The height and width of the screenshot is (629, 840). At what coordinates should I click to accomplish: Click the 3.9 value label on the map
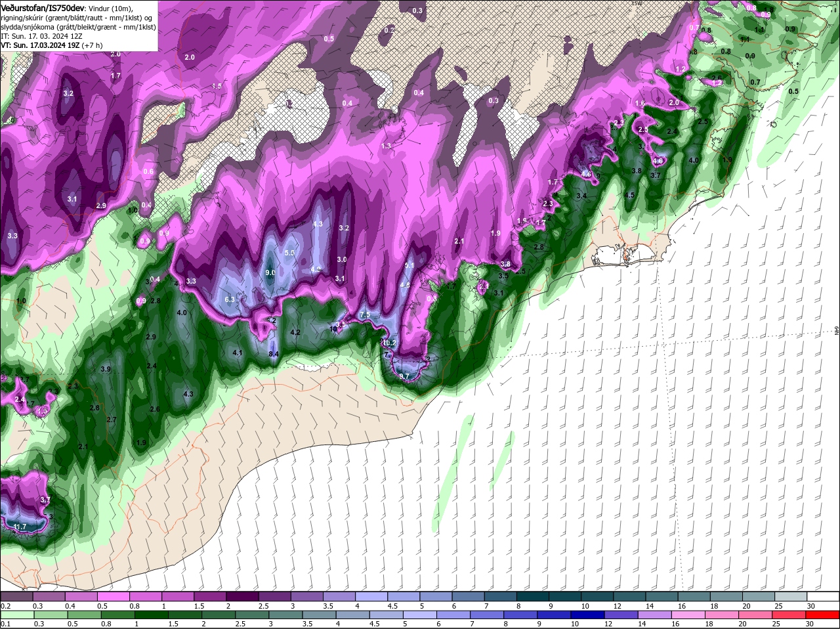point(106,369)
